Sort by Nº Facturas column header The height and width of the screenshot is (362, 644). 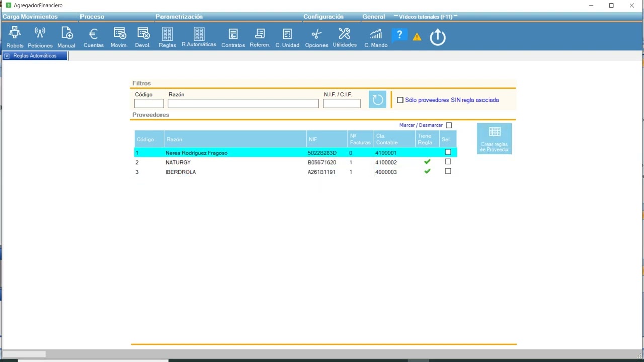coord(360,139)
